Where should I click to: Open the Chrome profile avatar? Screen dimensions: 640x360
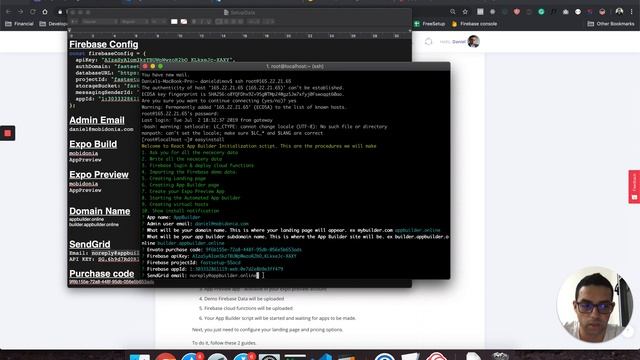[619, 11]
